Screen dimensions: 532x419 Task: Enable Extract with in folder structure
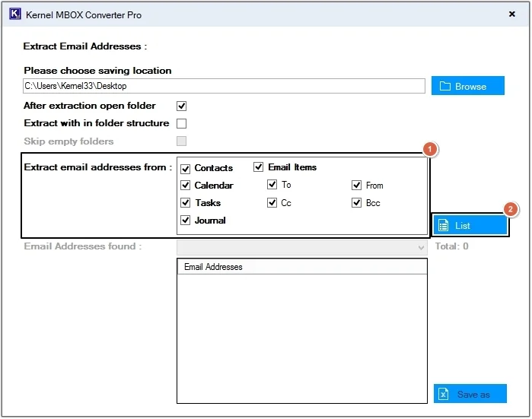pyautogui.click(x=181, y=123)
